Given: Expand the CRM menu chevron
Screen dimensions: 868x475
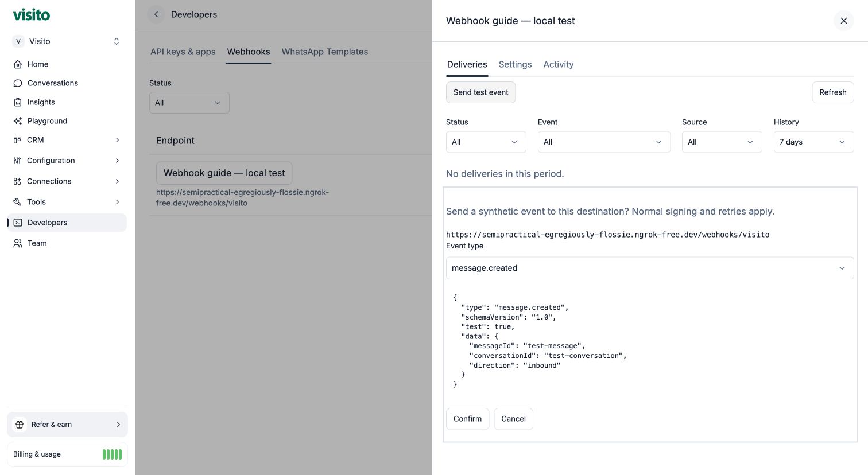Looking at the screenshot, I should [117, 140].
